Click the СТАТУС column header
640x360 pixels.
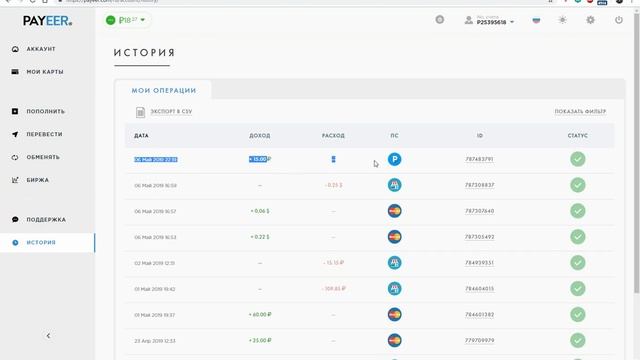[578, 136]
